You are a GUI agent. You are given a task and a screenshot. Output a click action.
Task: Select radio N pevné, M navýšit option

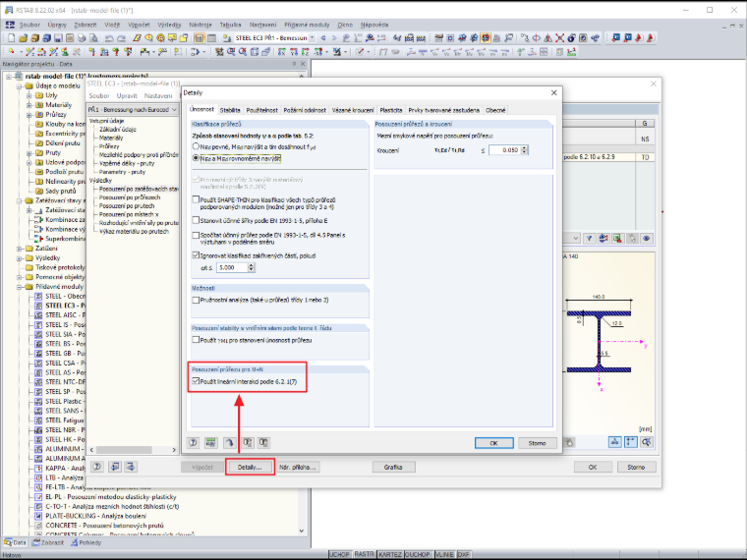196,146
